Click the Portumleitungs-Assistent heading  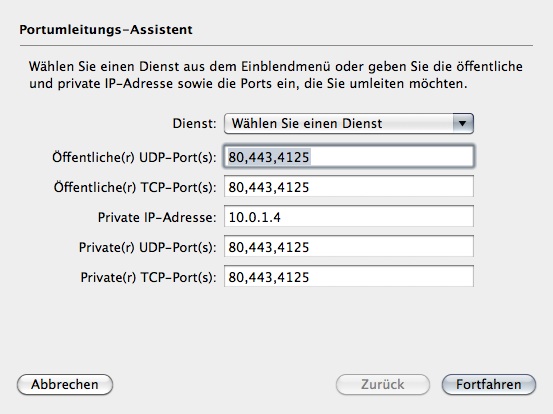click(106, 30)
